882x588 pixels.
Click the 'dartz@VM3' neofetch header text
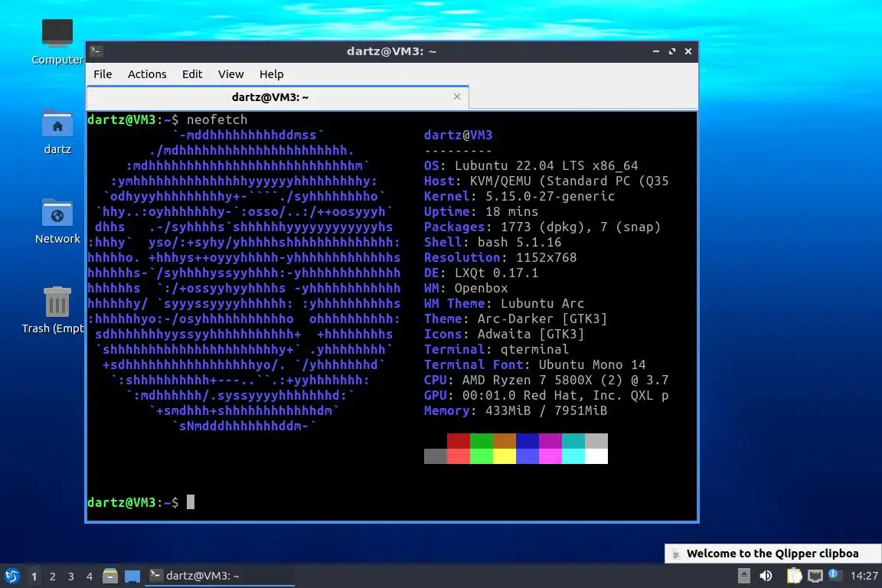459,135
